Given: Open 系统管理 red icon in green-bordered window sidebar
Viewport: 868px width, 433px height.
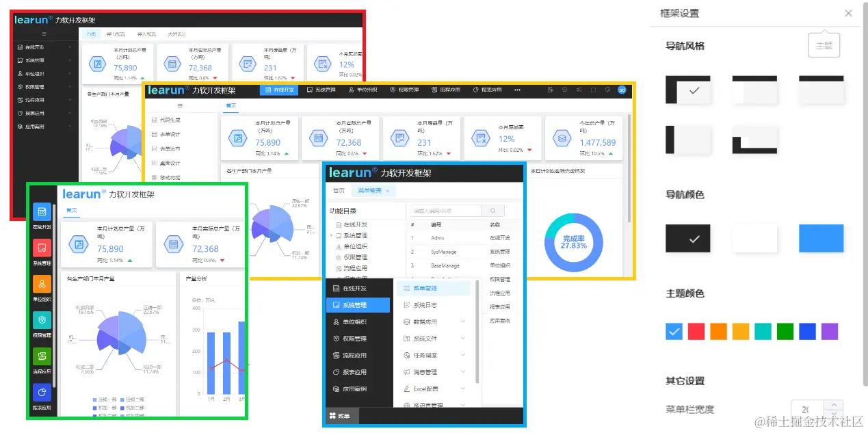Looking at the screenshot, I should tap(42, 248).
